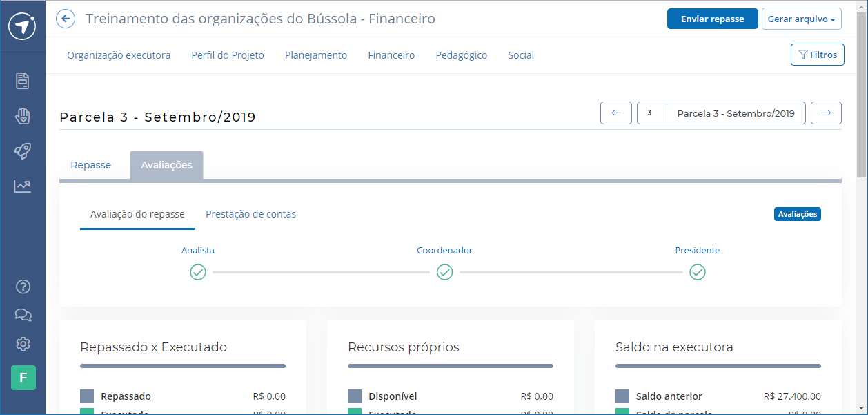The height and width of the screenshot is (415, 868).
Task: Go to next parcela with right arrow
Action: pyautogui.click(x=826, y=113)
